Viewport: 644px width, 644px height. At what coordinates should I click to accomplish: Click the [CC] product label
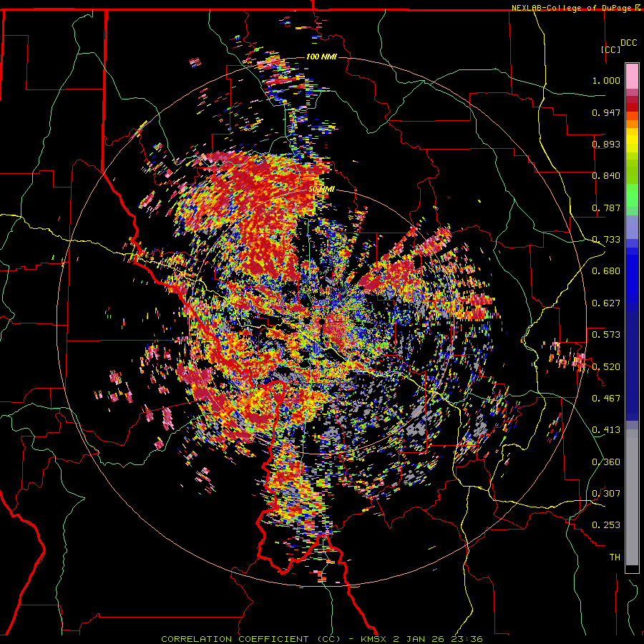tap(610, 49)
